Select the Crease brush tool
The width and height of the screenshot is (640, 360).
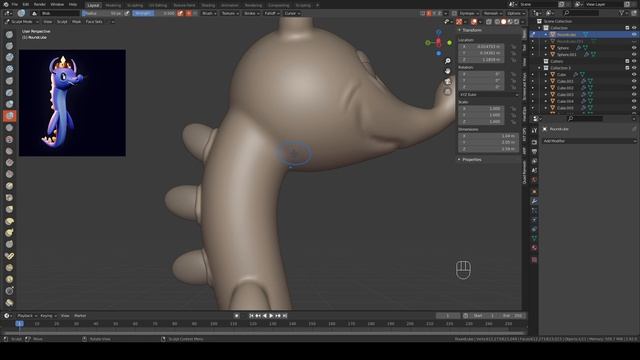pyautogui.click(x=9, y=128)
